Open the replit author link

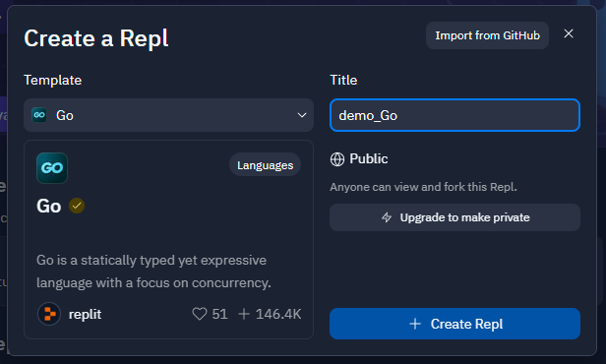click(x=85, y=314)
